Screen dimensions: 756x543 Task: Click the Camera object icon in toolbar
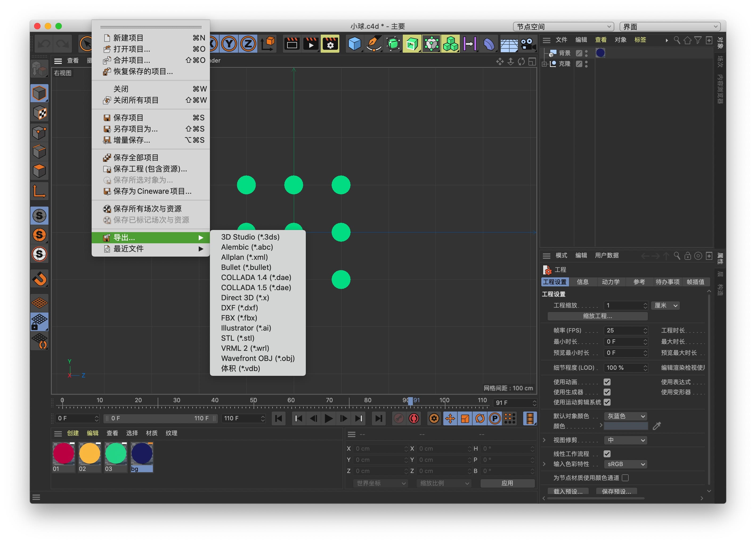(x=527, y=44)
